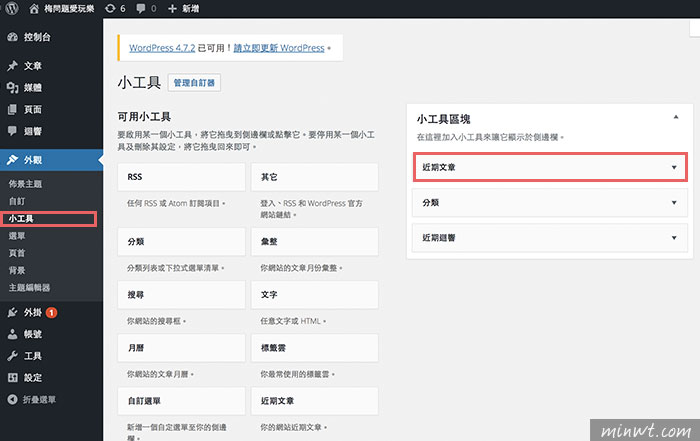Image resolution: width=700 pixels, height=441 pixels.
Task: Collapse the 小工具區塊 panel arrow
Action: point(676,117)
